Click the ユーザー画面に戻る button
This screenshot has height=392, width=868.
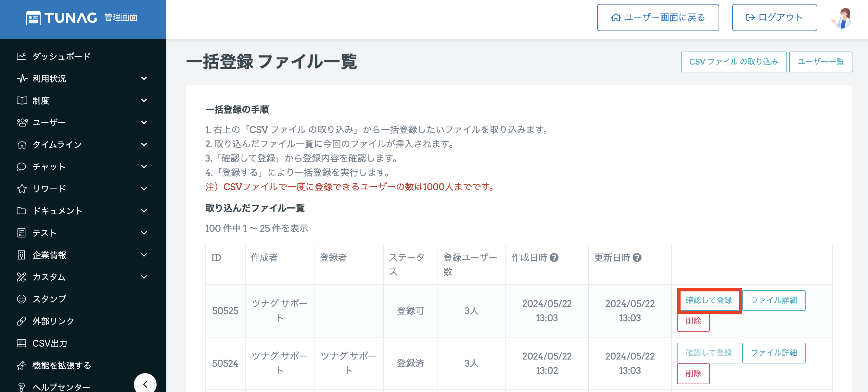coord(658,18)
